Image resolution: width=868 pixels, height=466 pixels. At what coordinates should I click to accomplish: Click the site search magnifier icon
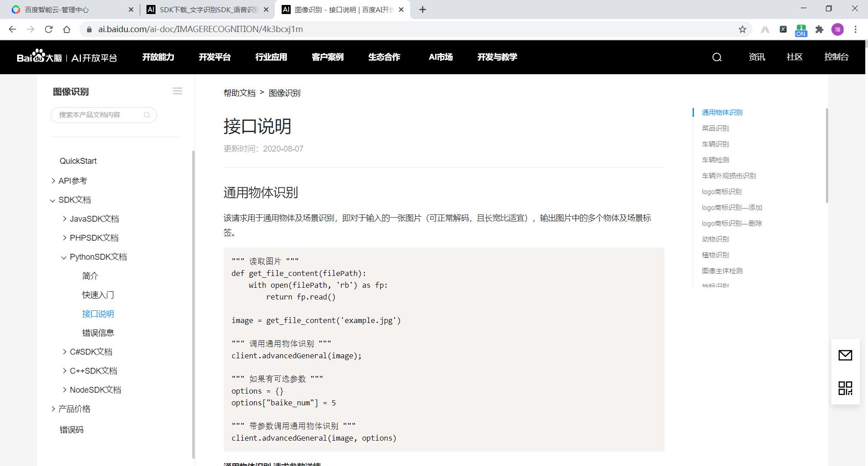pos(717,57)
